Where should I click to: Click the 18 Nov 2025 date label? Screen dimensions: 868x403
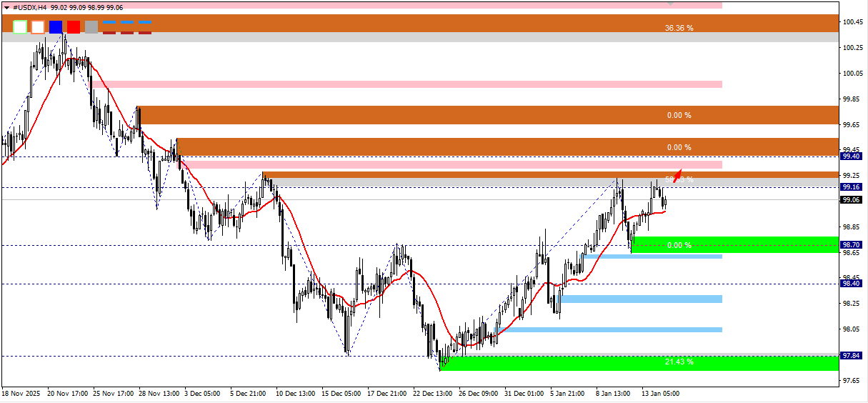tap(21, 393)
